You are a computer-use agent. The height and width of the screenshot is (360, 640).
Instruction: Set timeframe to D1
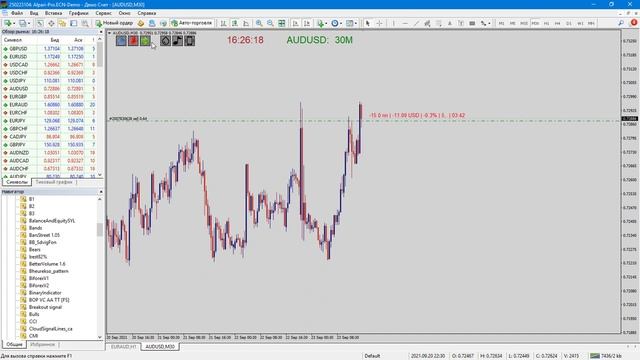click(569, 23)
